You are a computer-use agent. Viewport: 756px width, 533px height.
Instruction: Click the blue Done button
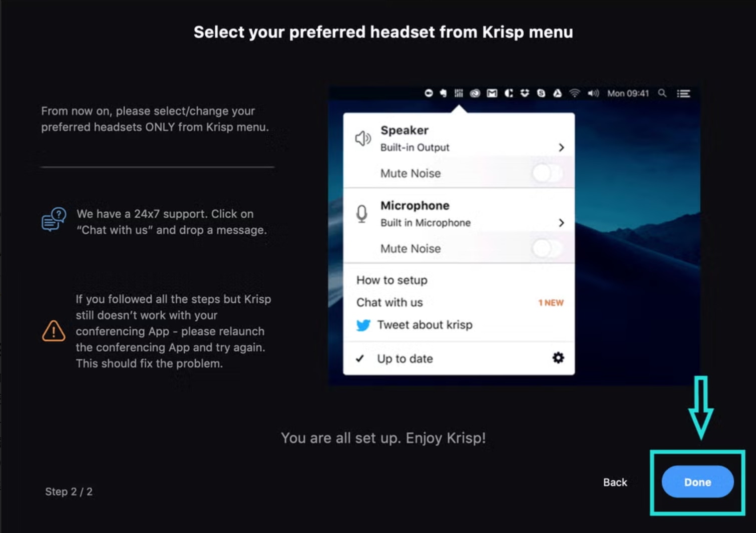point(697,481)
